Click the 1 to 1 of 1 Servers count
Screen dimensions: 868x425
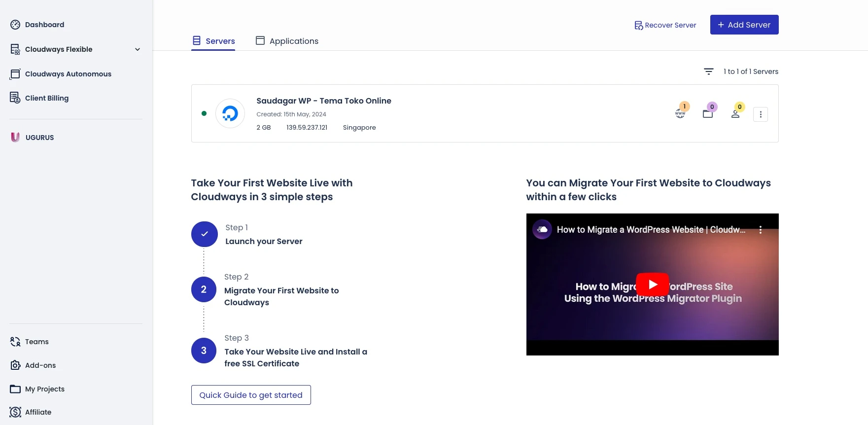[751, 71]
